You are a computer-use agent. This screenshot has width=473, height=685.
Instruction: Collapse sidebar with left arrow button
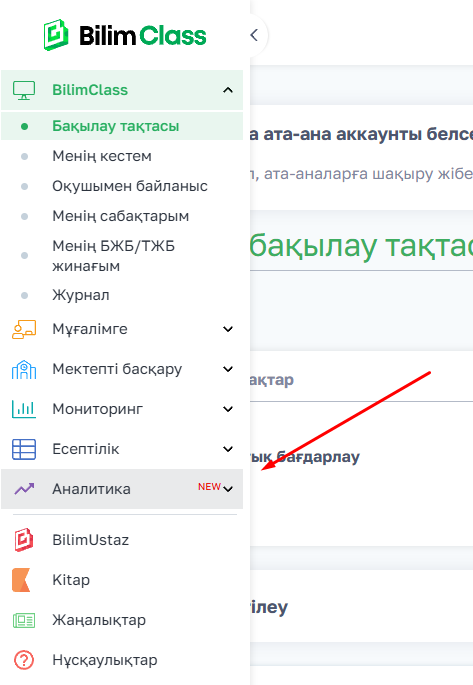point(254,35)
